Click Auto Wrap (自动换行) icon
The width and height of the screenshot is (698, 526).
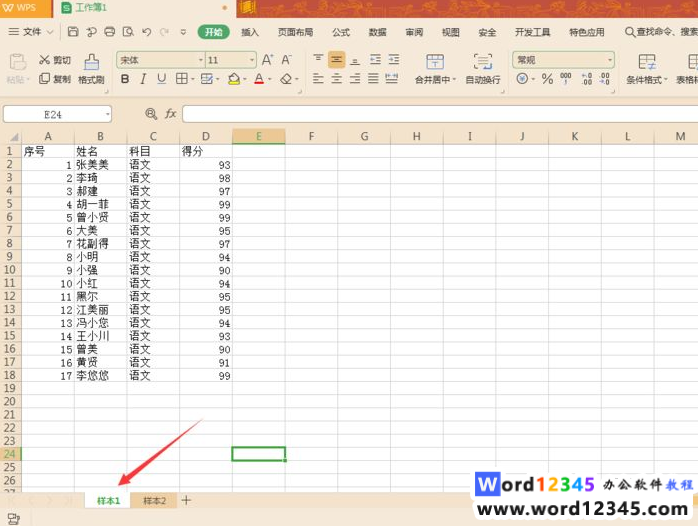[x=483, y=62]
